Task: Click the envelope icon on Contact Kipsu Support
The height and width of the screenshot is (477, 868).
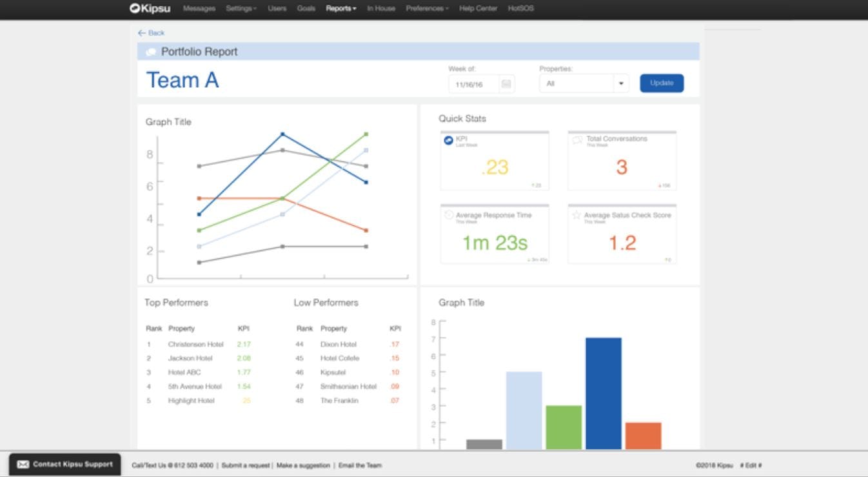Action: click(23, 464)
